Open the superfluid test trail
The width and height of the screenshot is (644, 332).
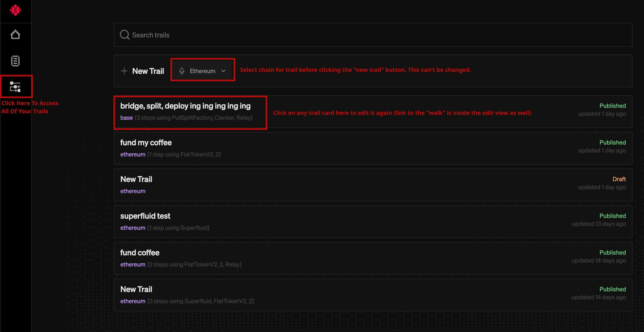click(x=145, y=216)
